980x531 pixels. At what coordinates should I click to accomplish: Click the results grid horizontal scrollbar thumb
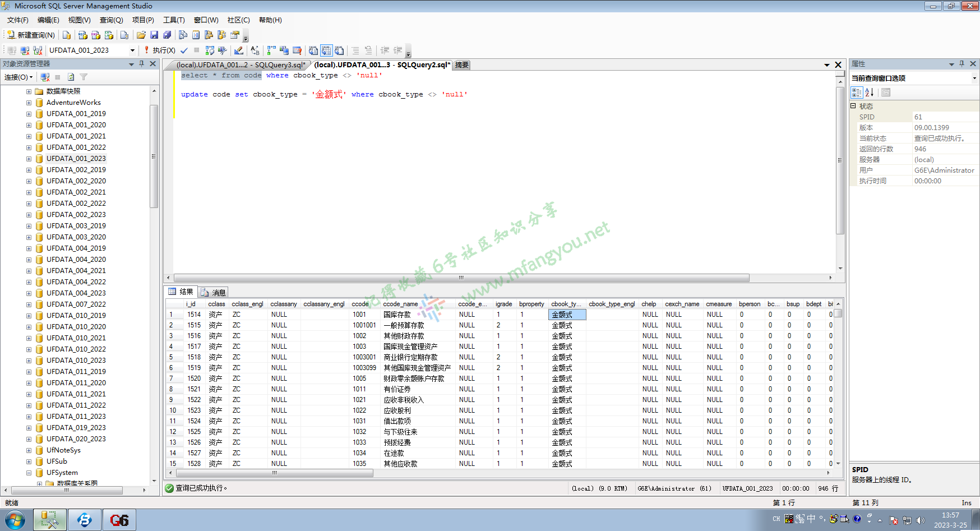[x=274, y=473]
